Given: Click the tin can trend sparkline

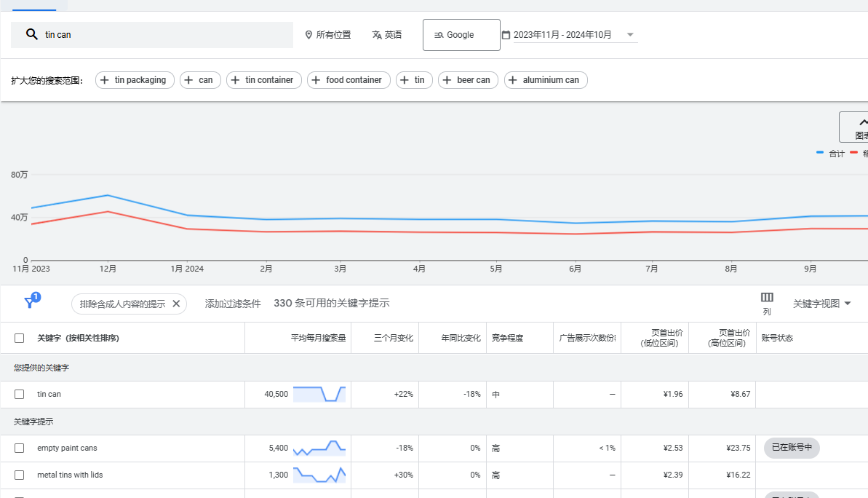Looking at the screenshot, I should (x=319, y=394).
